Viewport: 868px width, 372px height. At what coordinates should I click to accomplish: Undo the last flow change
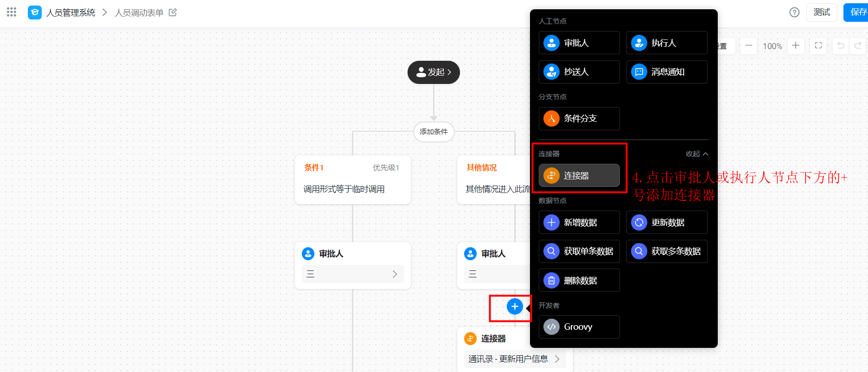[841, 45]
